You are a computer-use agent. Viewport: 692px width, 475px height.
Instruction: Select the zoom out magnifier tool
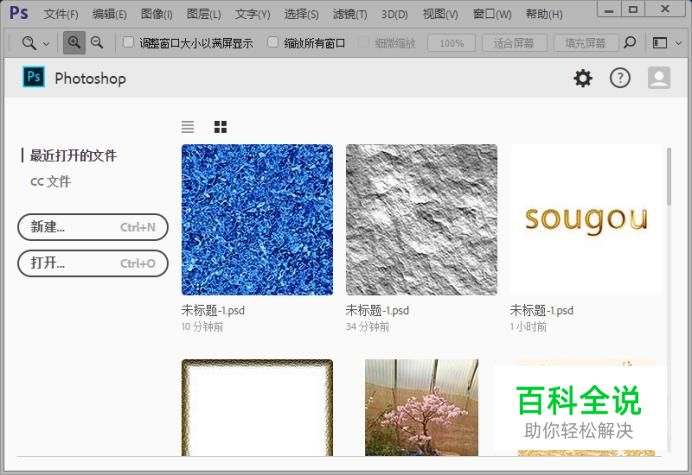pyautogui.click(x=97, y=43)
